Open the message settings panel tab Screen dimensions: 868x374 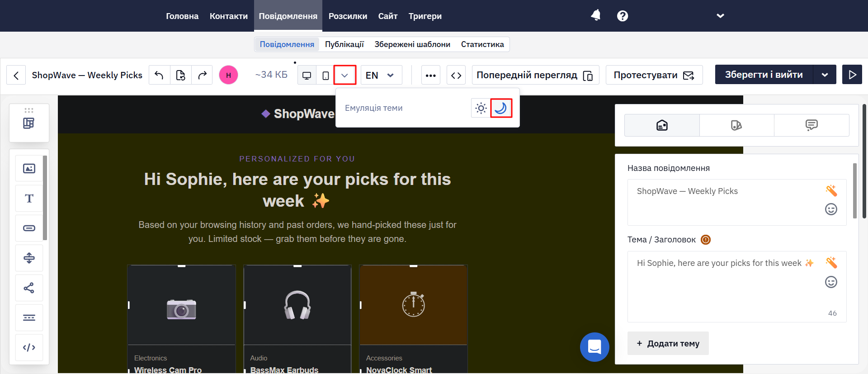pyautogui.click(x=662, y=125)
